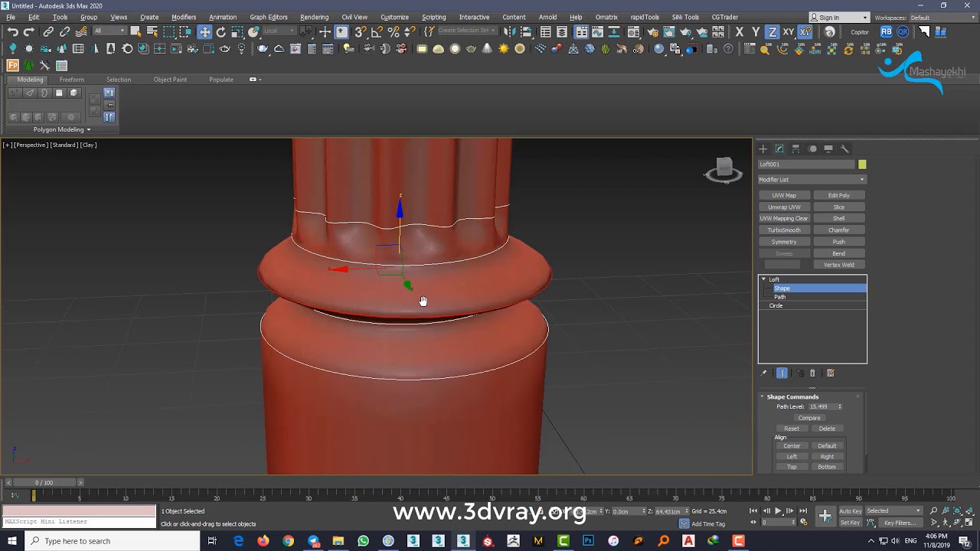Open the Utilities wrench panel tab
The width and height of the screenshot is (980, 551).
(x=844, y=148)
